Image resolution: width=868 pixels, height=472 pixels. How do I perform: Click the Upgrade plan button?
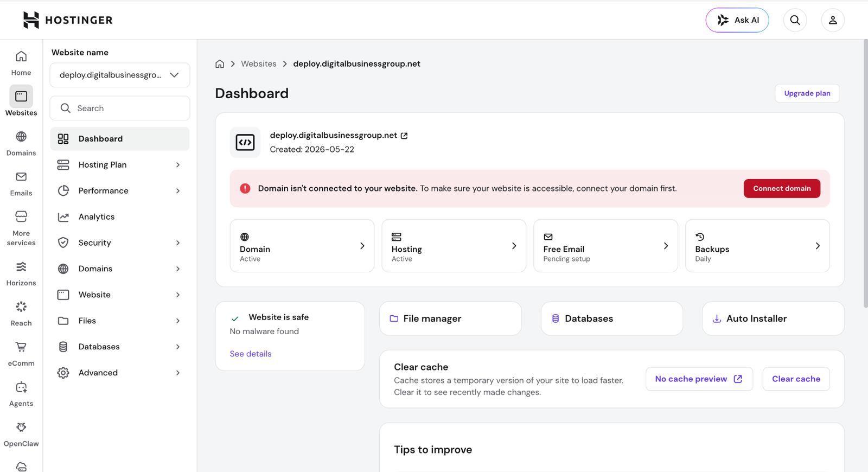coord(807,93)
